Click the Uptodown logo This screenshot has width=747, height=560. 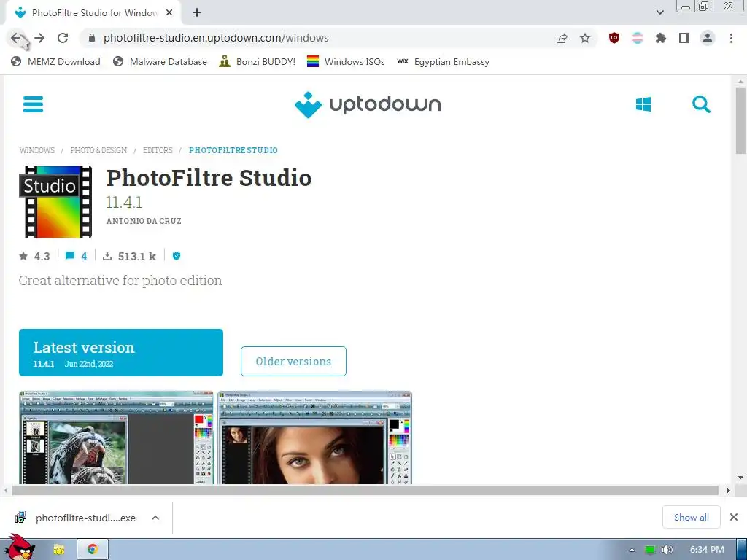click(x=368, y=104)
